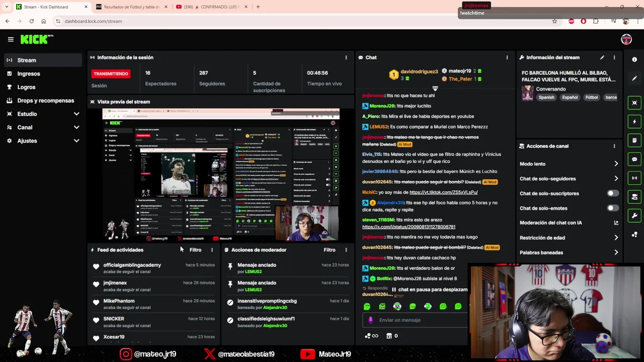Open Feed de actividades three-dot menu
The height and width of the screenshot is (362, 644).
[x=212, y=250]
